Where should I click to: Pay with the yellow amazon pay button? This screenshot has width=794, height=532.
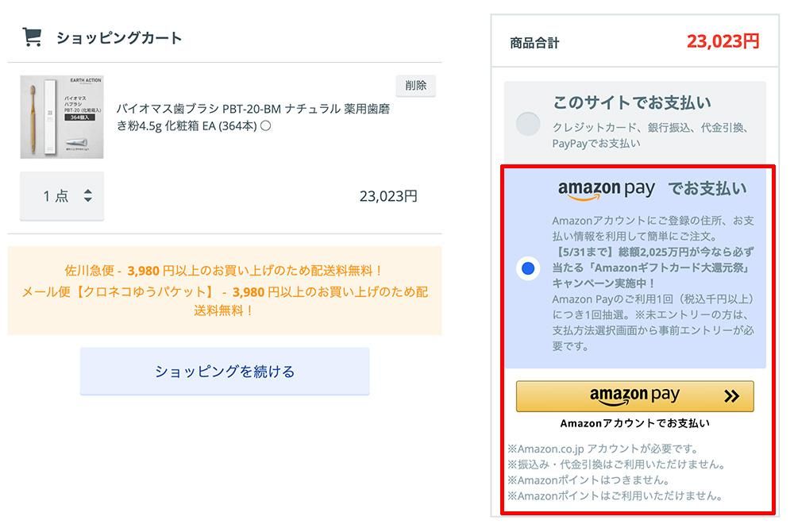click(x=634, y=396)
